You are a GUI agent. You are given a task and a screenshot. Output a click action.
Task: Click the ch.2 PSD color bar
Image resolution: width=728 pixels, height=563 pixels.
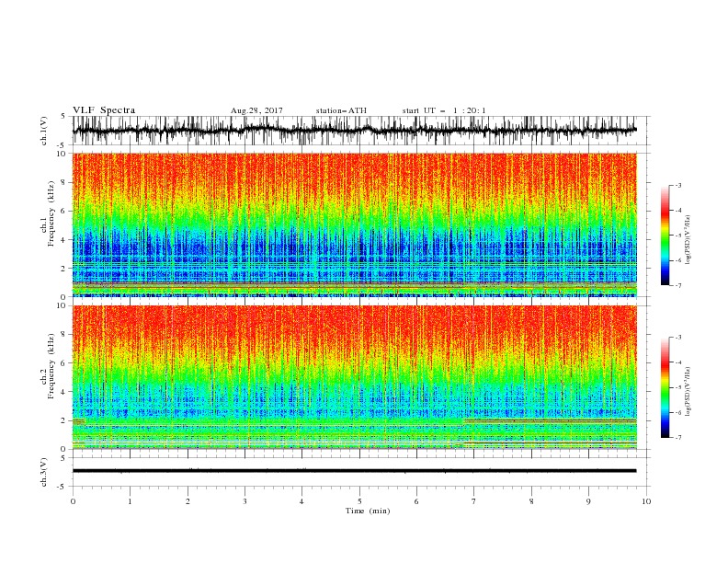pos(665,387)
